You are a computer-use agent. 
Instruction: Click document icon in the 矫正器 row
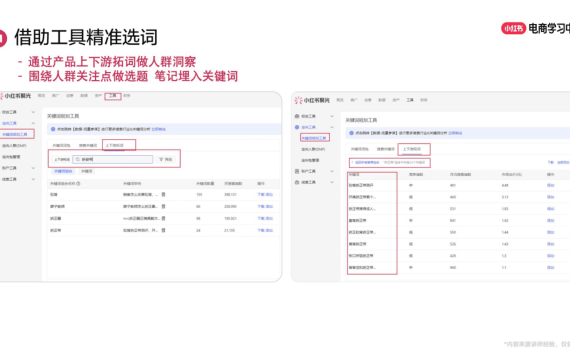point(163,219)
